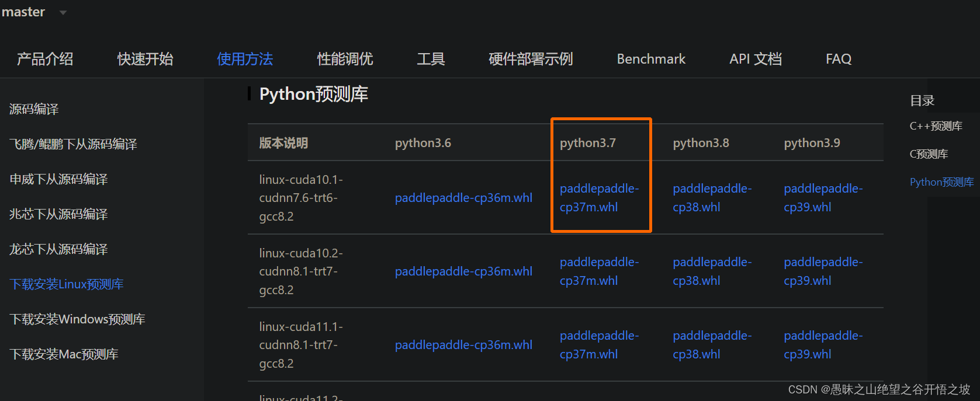
Task: Jump to Python预测库 in table of contents
Action: pos(942,182)
